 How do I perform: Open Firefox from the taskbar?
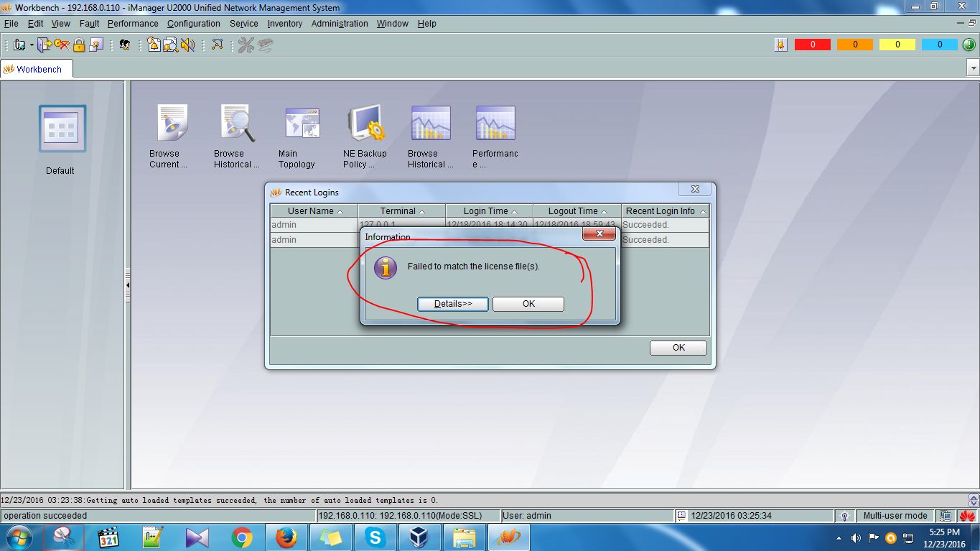(286, 537)
